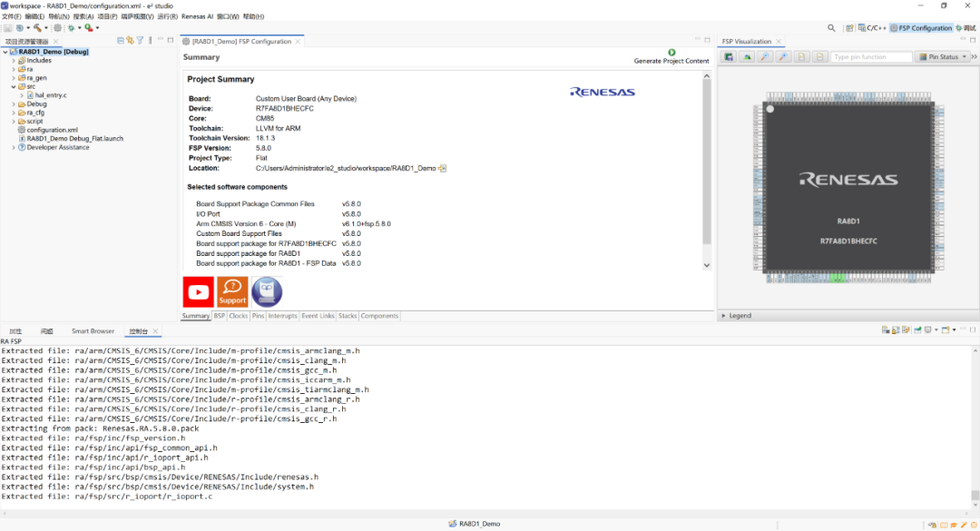Switch to the BSP tab
This screenshot has height=531, width=980.
coord(220,317)
